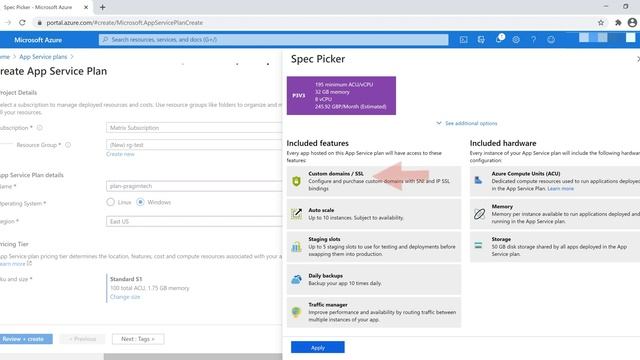Open Learn more link in ACU description

(x=560, y=189)
